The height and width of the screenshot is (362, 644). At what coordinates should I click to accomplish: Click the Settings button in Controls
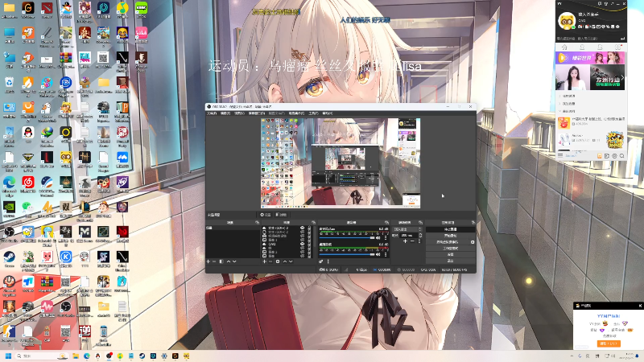451,254
